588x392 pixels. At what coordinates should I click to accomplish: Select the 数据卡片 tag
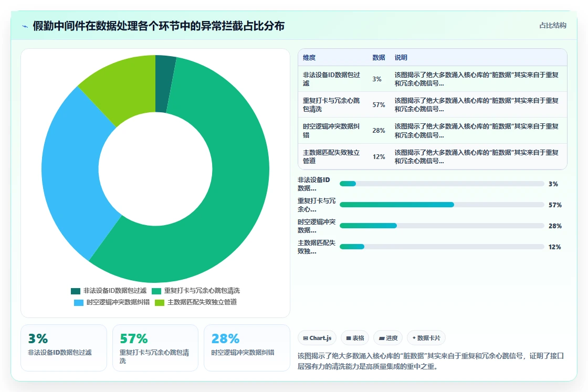[x=426, y=338]
